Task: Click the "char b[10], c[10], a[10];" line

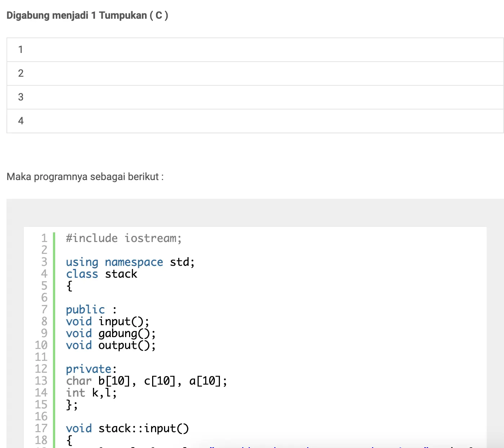Action: pyautogui.click(x=146, y=381)
